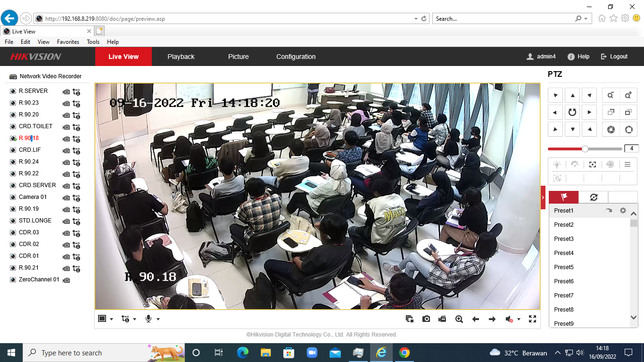Click the PTZ tilt down arrow
Image resolution: width=644 pixels, height=362 pixels.
[x=572, y=129]
